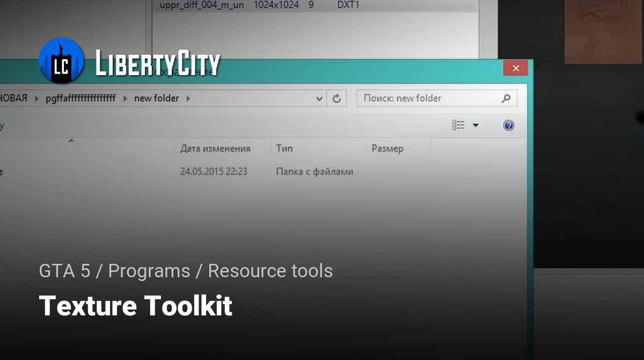This screenshot has height=360, width=644.
Task: Expand the chevron after 'new folder' breadcrumb
Action: coord(188,98)
